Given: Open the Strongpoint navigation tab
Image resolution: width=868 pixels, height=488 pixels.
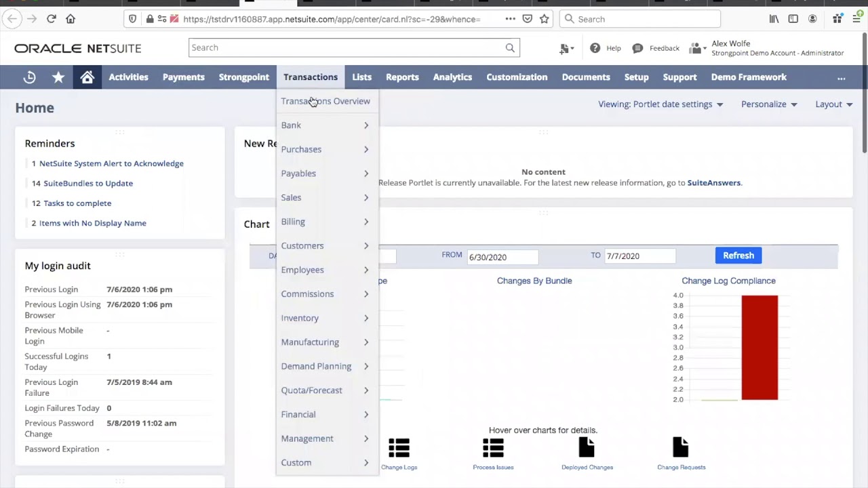Looking at the screenshot, I should (243, 77).
